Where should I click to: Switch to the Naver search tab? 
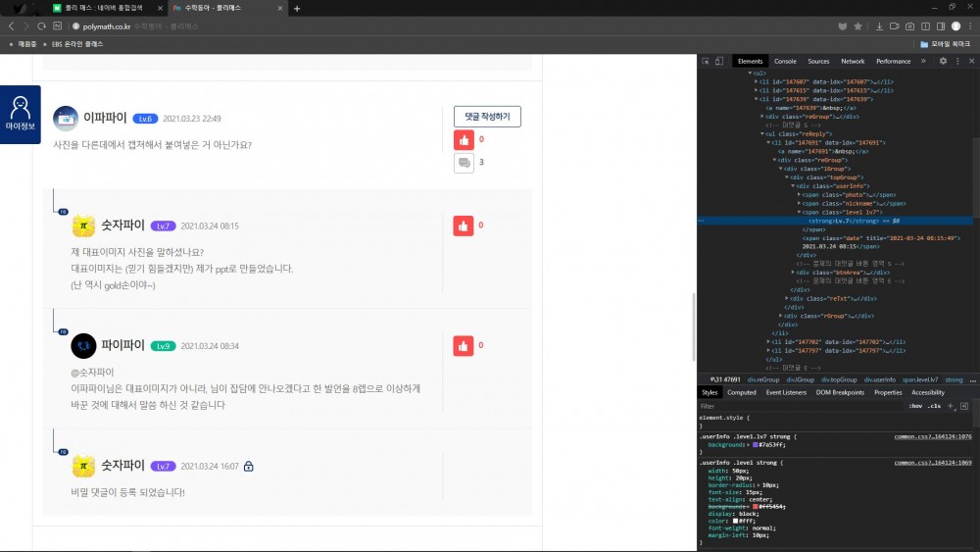point(105,8)
